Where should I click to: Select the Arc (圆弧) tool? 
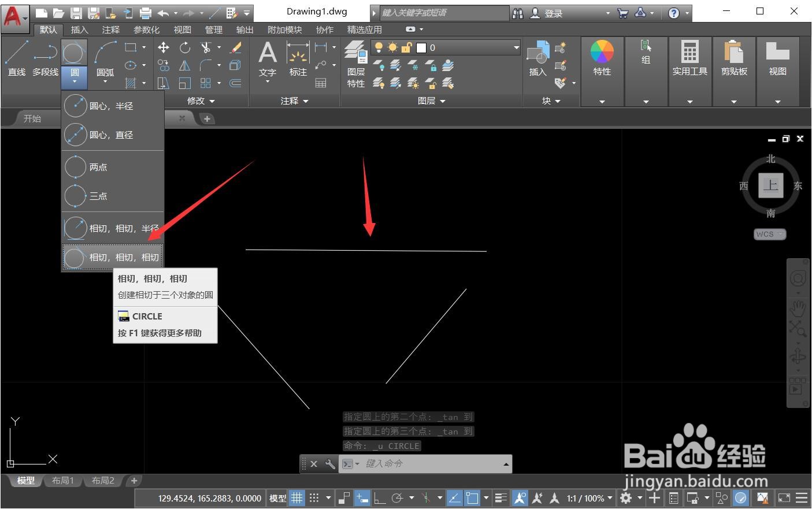105,58
